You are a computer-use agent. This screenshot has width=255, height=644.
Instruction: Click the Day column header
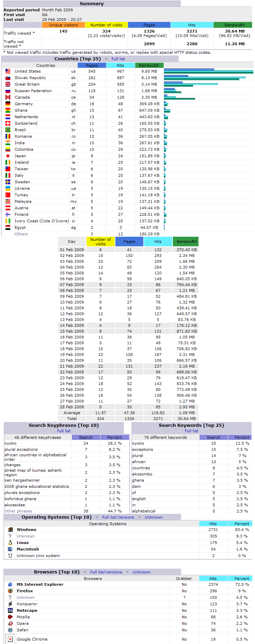[x=72, y=241]
